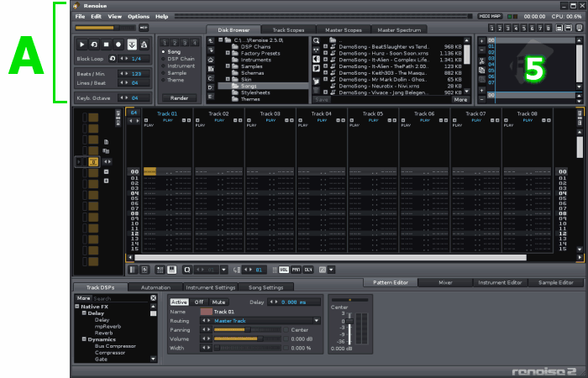Stop playback with the square stop button
Screen dimensions: 588x378
coord(106,45)
